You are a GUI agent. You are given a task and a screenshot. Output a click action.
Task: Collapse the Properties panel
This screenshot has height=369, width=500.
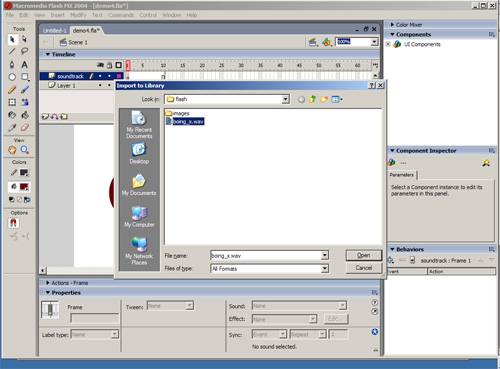(x=48, y=292)
